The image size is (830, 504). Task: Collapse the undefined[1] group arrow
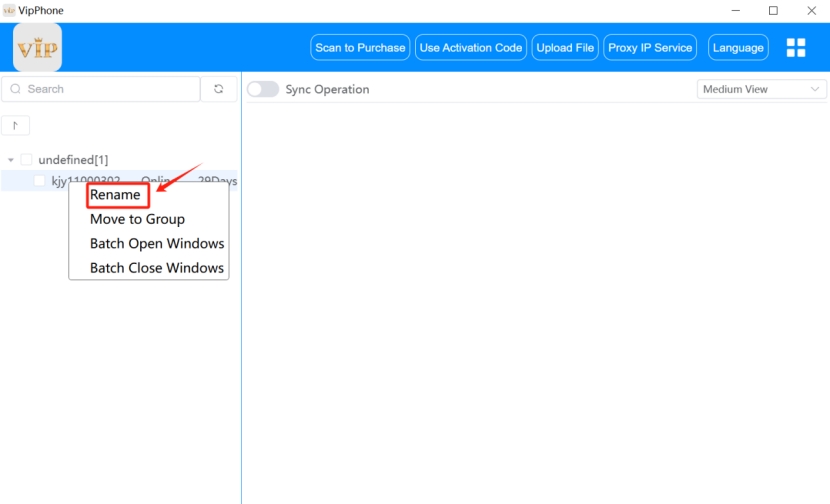pos(11,159)
